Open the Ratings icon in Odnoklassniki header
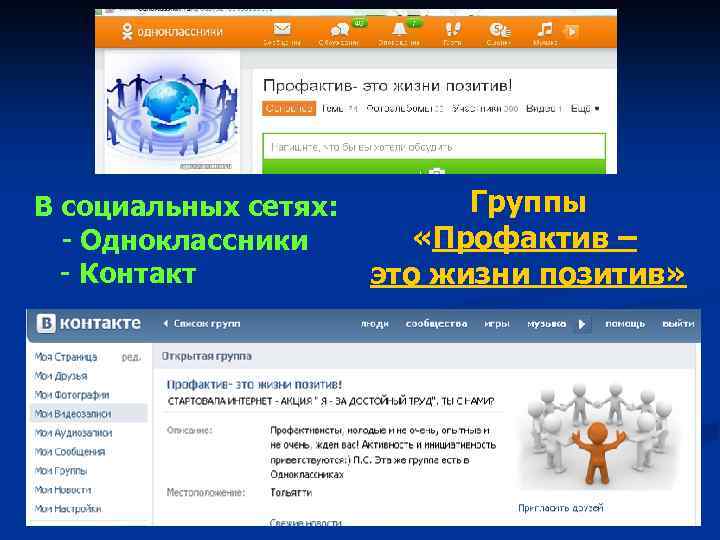 tap(499, 30)
